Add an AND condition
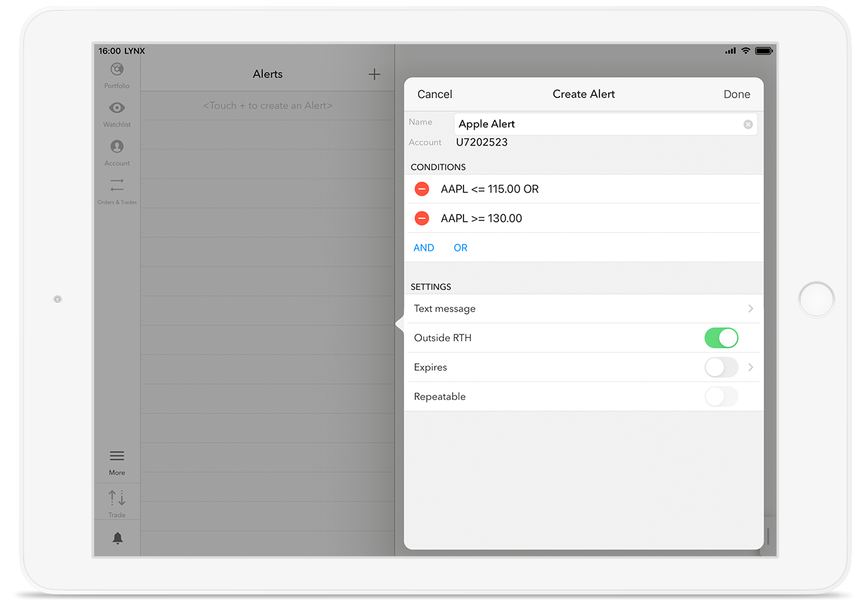Screen dimensions: 868x601 (424, 248)
